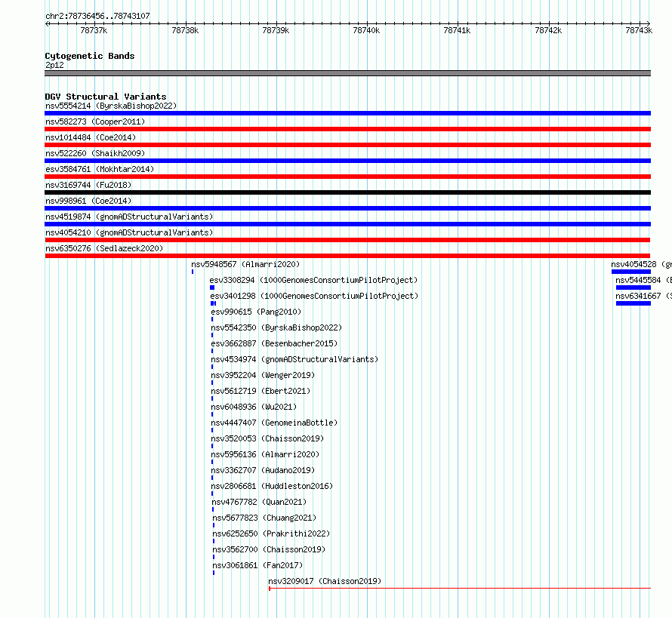The width and height of the screenshot is (672, 618).
Task: Open variant esv3584761 (Mokhtar2014) label
Action: click(100, 169)
